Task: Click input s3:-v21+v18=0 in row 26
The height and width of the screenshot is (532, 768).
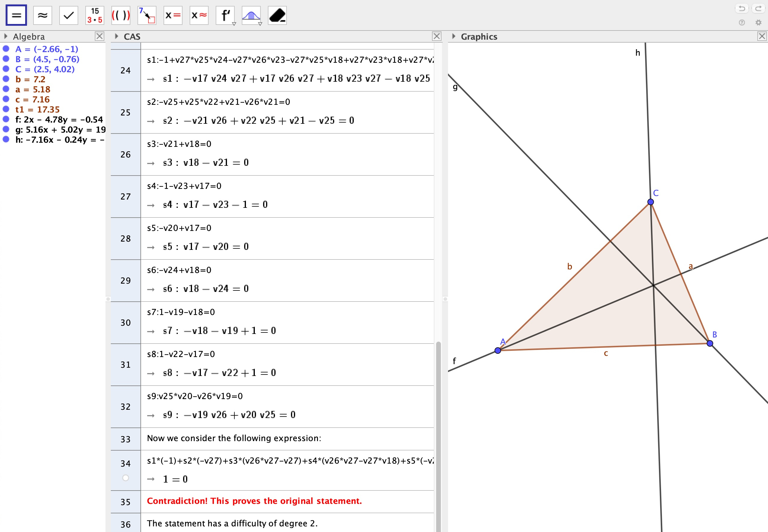Action: [x=179, y=144]
